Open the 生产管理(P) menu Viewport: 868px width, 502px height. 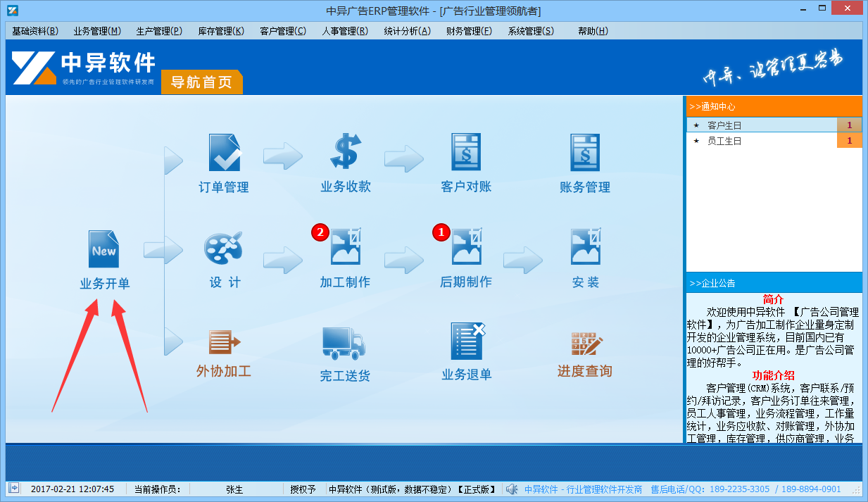(x=159, y=31)
